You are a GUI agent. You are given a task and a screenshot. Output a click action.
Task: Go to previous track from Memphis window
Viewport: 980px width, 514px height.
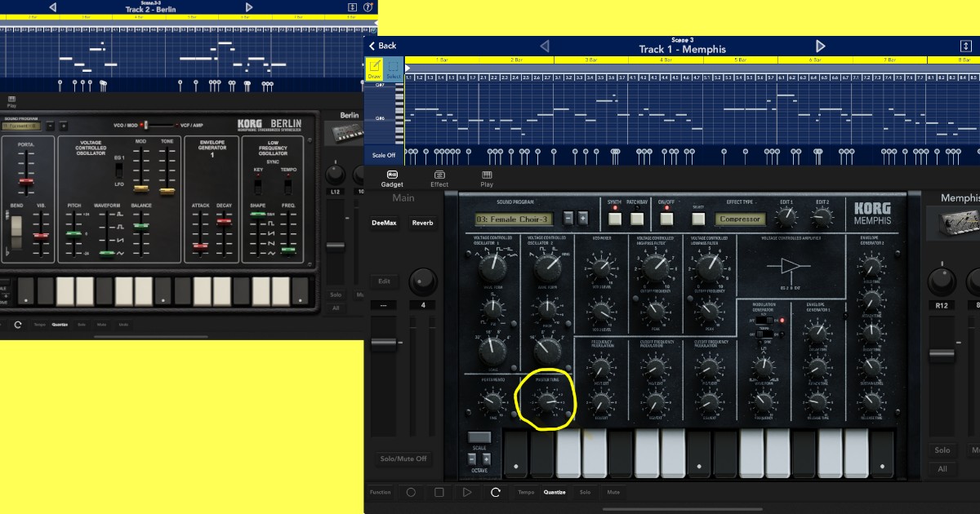pyautogui.click(x=545, y=47)
